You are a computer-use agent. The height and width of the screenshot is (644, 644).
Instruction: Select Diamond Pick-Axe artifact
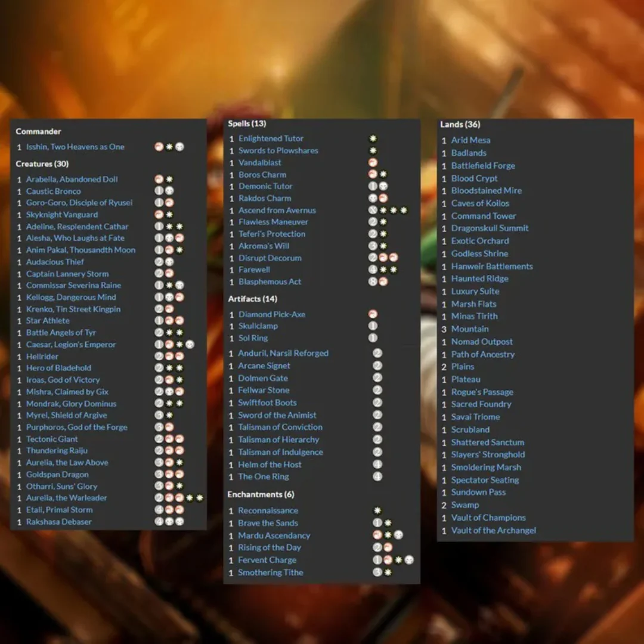tap(272, 314)
